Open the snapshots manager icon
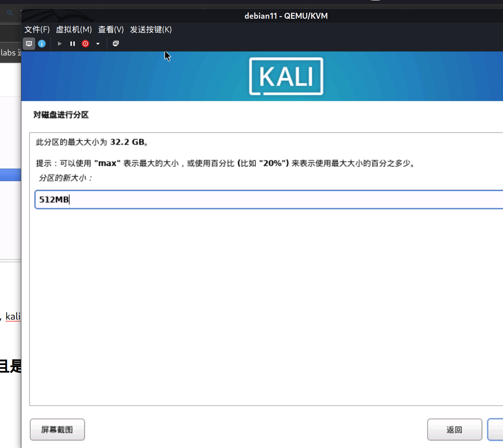 pos(116,44)
